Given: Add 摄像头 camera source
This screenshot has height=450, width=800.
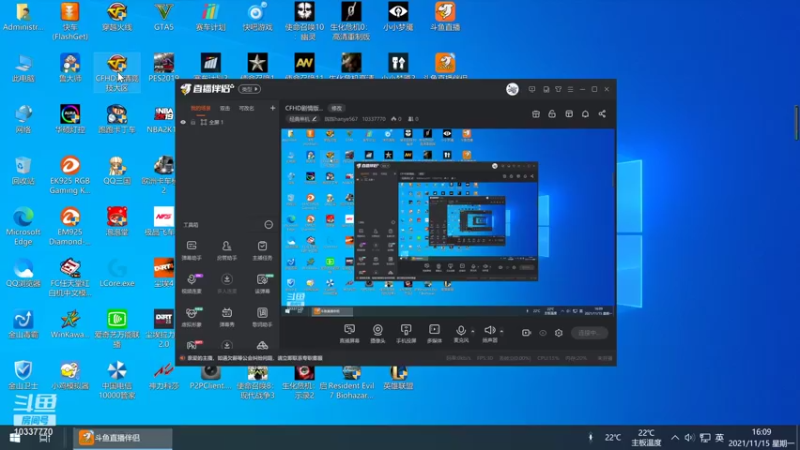Looking at the screenshot, I should coord(378,333).
